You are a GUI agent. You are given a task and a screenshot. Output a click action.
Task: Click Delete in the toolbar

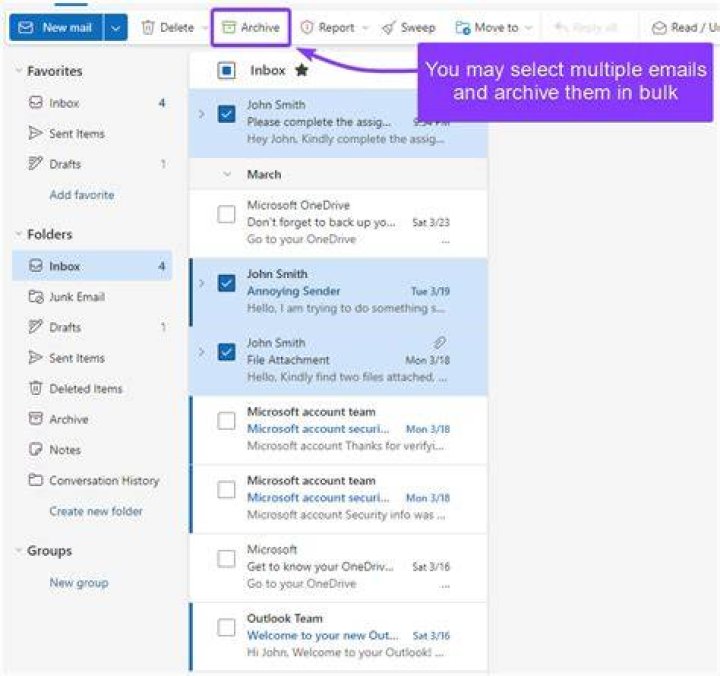point(168,28)
